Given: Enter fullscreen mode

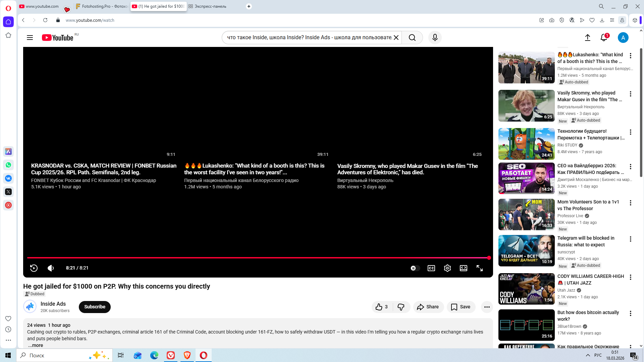Looking at the screenshot, I should click(480, 268).
